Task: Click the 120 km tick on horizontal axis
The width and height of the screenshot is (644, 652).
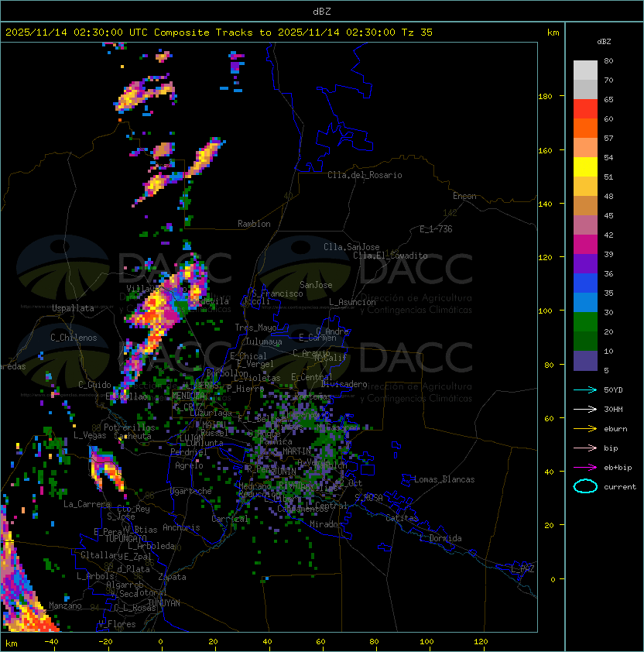Action: [x=481, y=642]
